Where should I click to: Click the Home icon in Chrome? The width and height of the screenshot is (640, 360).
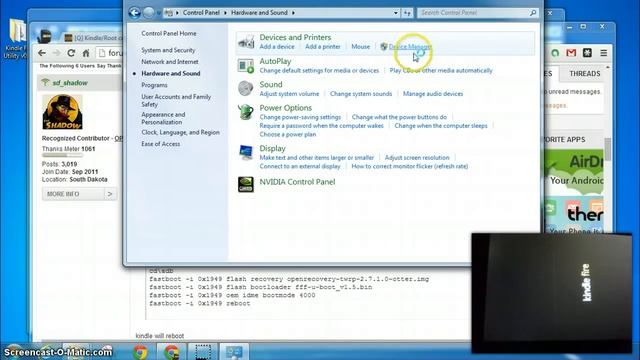[86, 53]
